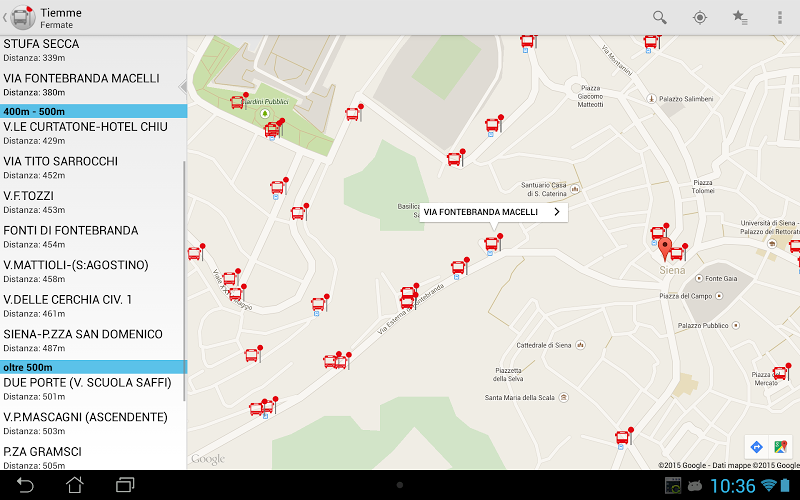The image size is (800, 500).
Task: Tap the Piazza del Campo map label
Action: [685, 296]
